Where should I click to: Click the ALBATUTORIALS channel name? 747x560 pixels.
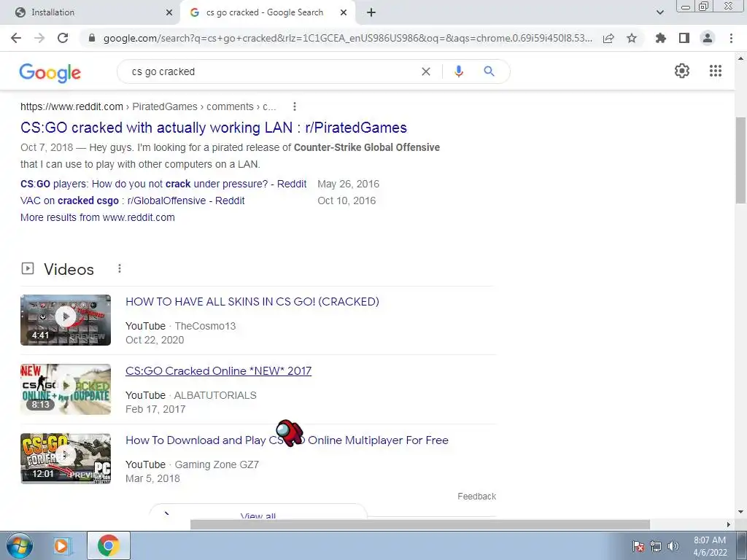click(x=215, y=395)
